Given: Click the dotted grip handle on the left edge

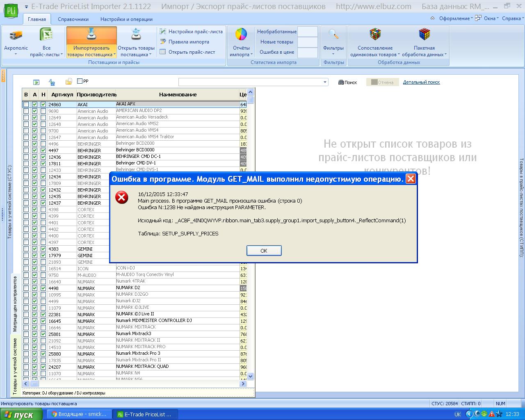Looking at the screenshot, I should point(3,215).
